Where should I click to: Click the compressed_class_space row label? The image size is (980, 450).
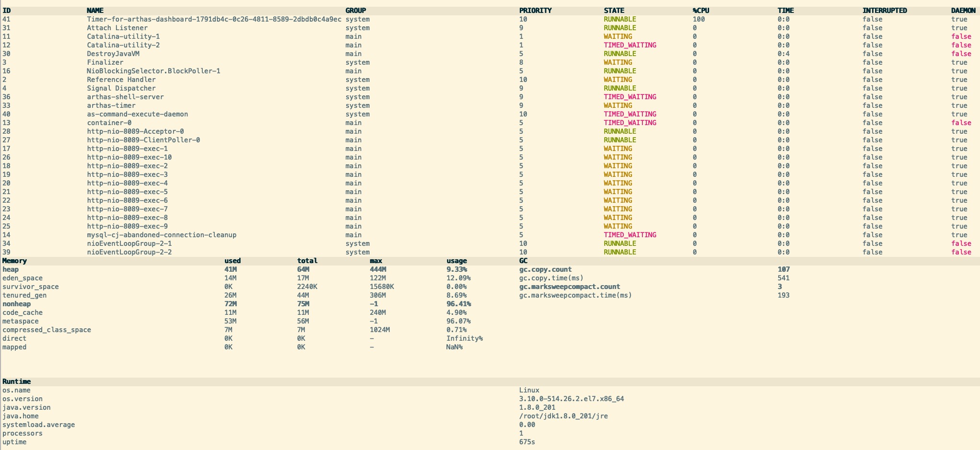coord(47,330)
